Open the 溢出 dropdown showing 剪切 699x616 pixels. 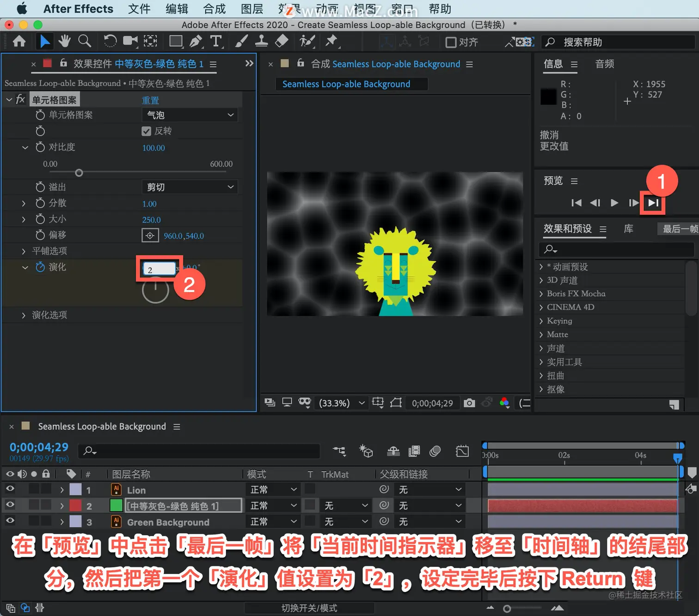(x=190, y=187)
